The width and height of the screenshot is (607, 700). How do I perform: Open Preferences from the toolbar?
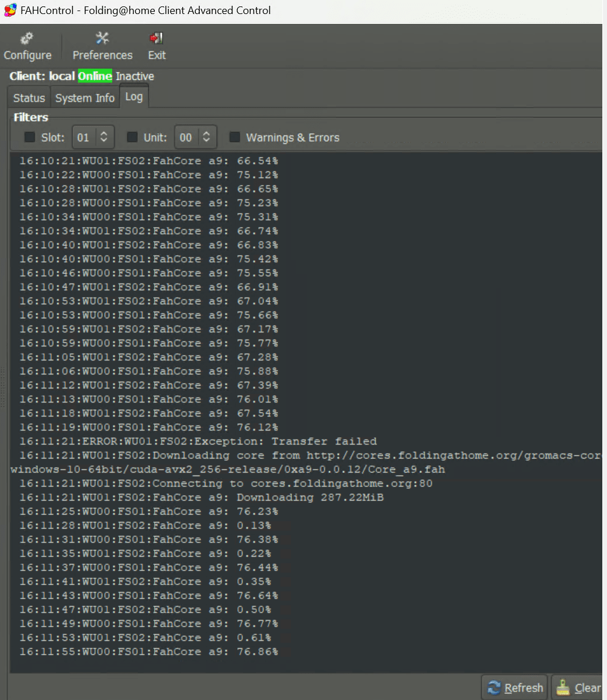(103, 46)
